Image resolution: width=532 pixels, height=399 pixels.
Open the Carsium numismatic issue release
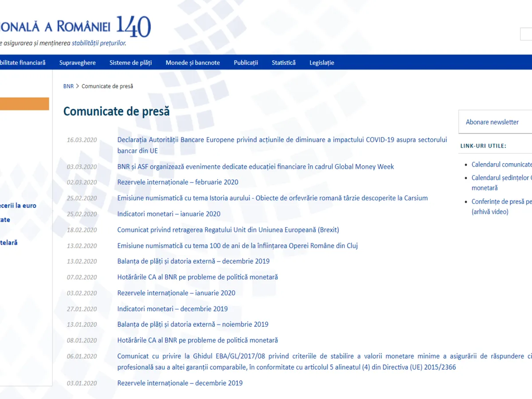(272, 198)
